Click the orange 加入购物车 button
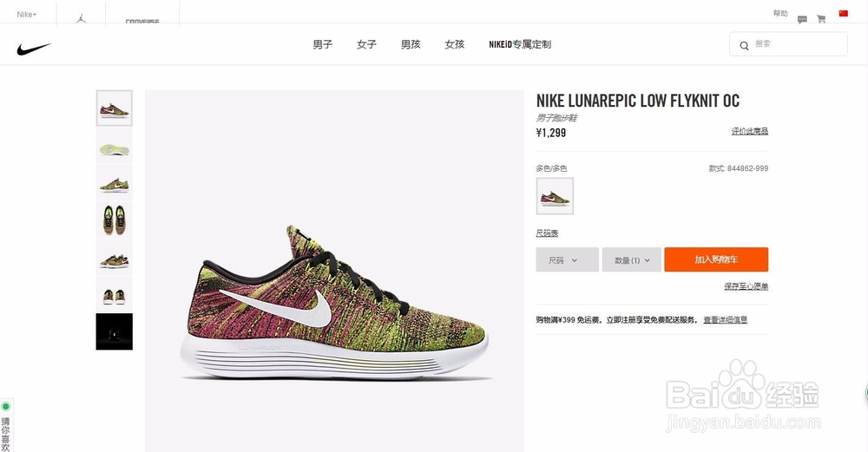868x452 pixels. coord(716,259)
